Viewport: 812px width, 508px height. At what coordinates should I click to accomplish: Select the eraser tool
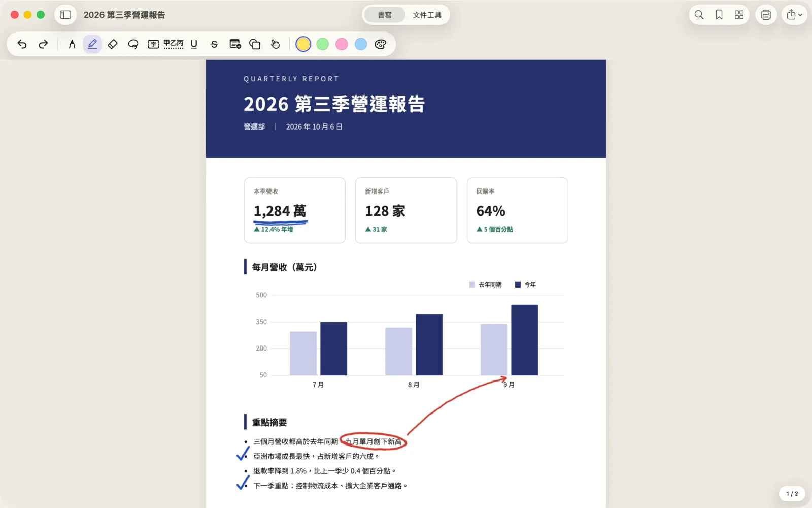(113, 44)
